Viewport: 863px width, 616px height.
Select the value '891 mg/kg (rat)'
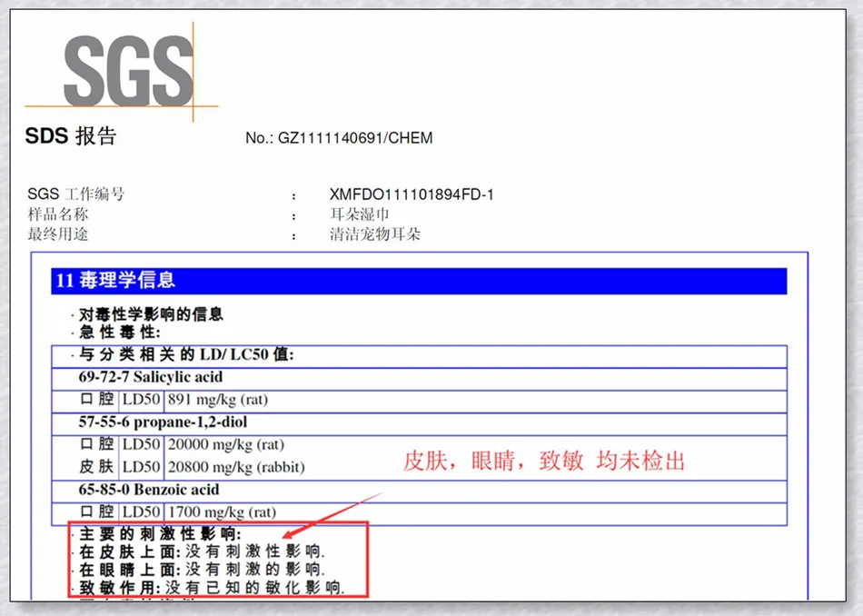[218, 400]
